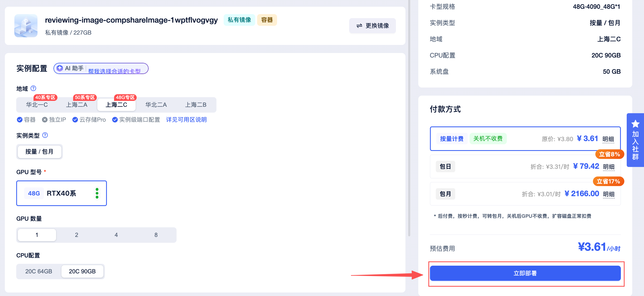Click the three green dots on RTX40 card
The height and width of the screenshot is (296, 644).
(97, 193)
